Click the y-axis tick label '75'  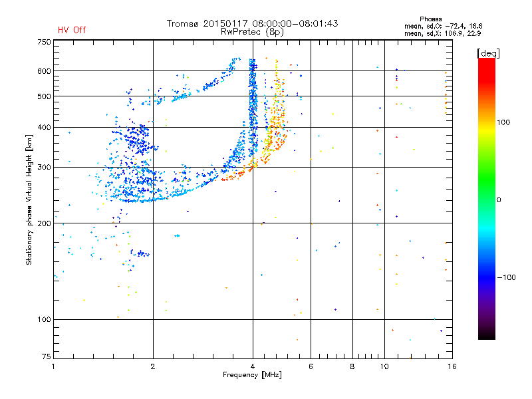47,356
